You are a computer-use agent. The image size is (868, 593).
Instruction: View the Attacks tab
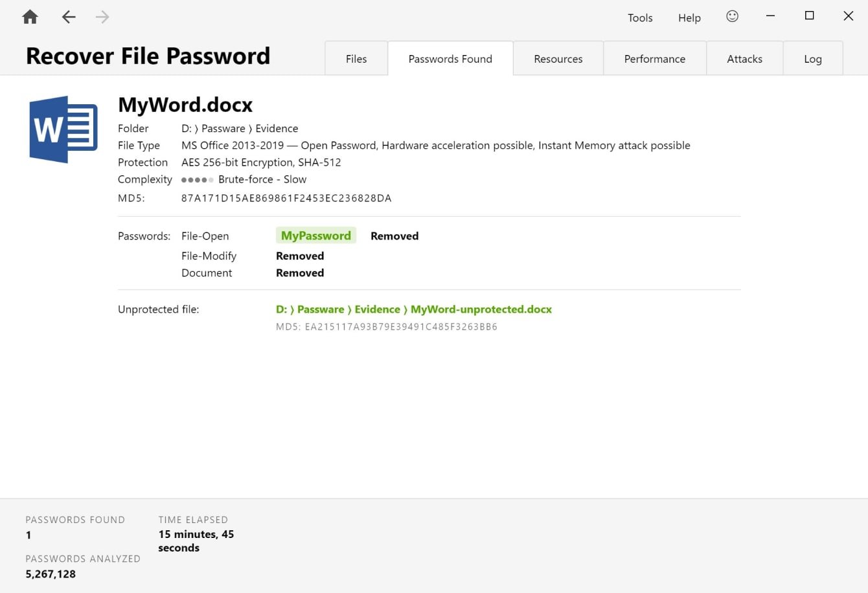(x=744, y=59)
